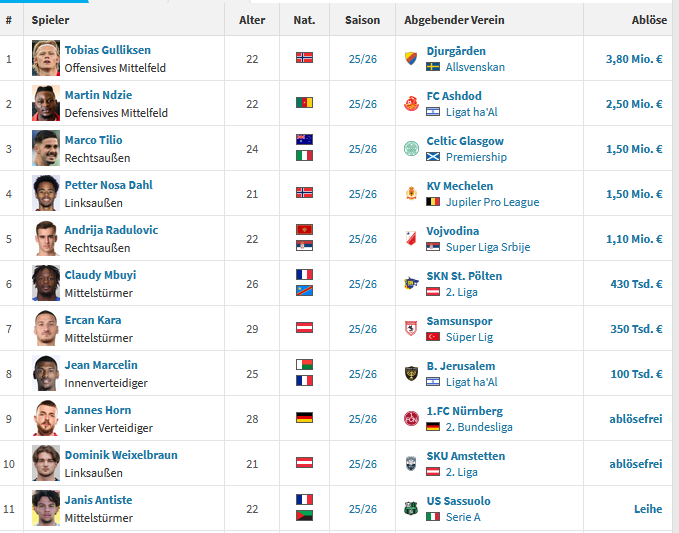Click the US Sassuolo club crest

tap(411, 509)
